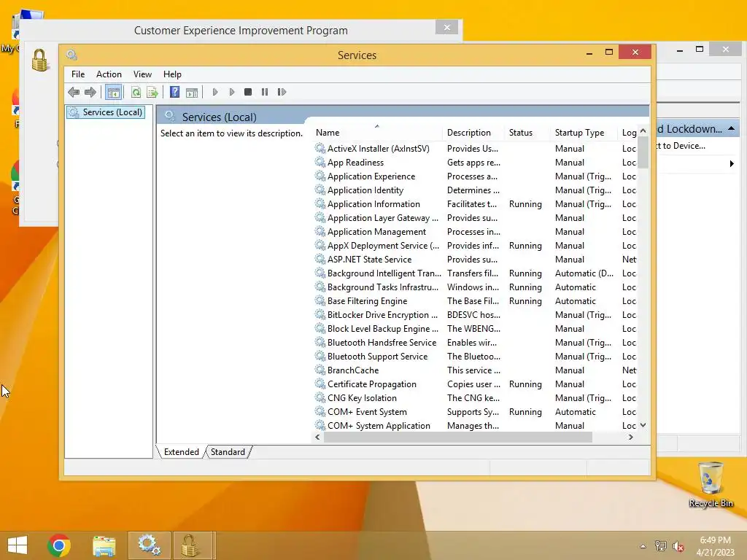Viewport: 747px width, 560px height.
Task: Switch to the Extended tab
Action: (182, 452)
